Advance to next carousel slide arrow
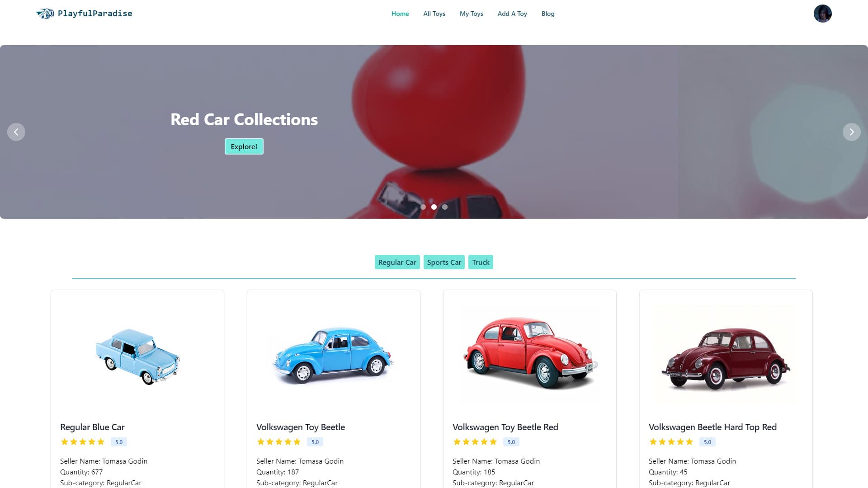This screenshot has height=488, width=868. pos(851,132)
